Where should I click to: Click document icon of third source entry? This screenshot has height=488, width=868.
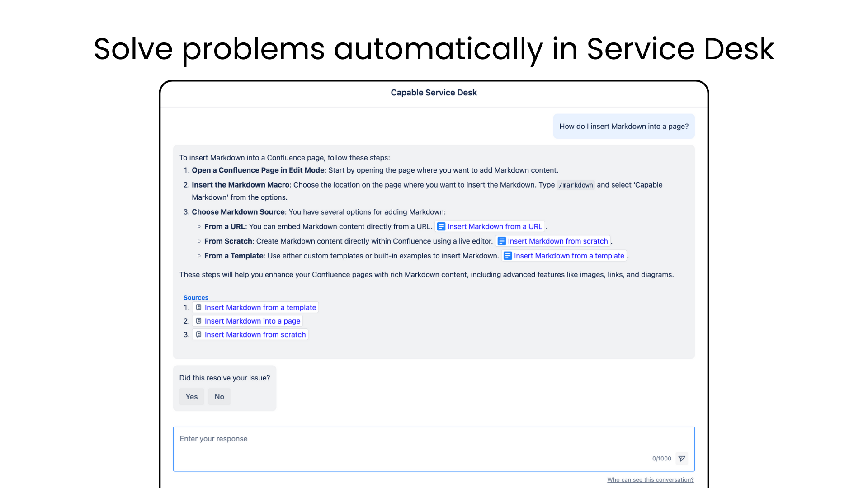pos(198,334)
